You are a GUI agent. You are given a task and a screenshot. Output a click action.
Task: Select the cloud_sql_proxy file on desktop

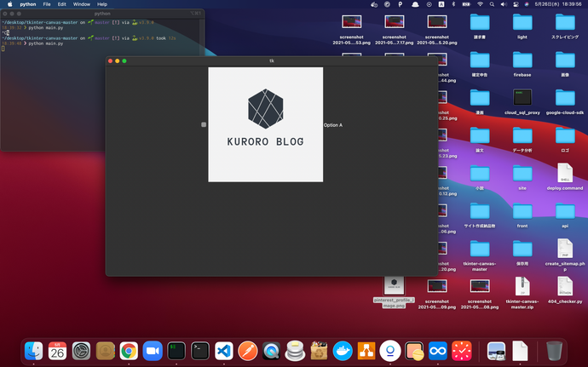(x=522, y=101)
